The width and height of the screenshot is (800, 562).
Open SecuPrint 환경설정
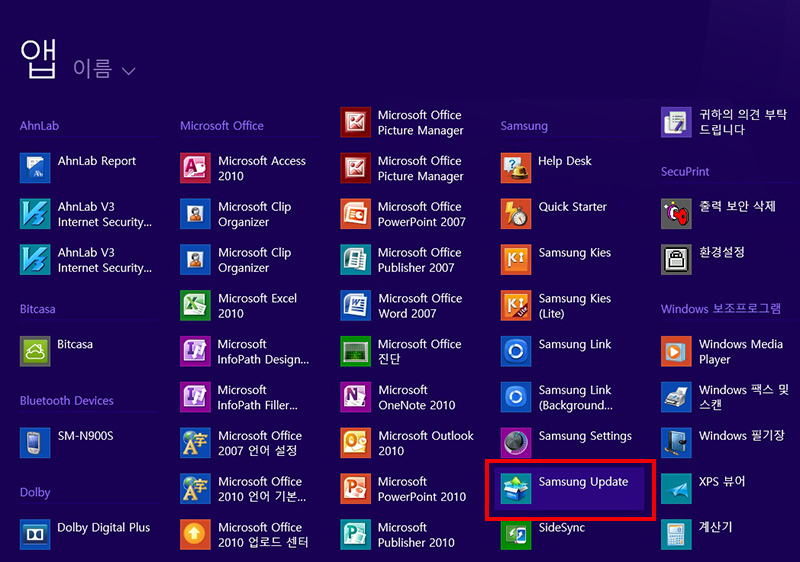click(x=703, y=260)
